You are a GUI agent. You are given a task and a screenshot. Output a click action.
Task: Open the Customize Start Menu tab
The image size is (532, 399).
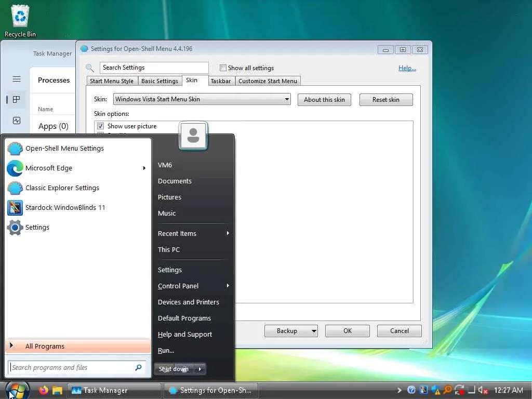click(x=268, y=81)
